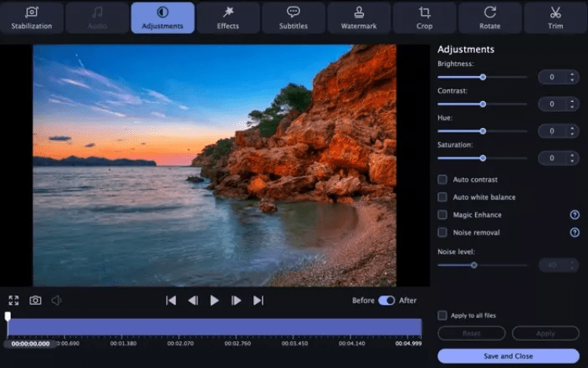Viewport: 588px width, 368px height.
Task: Adjust the Saturation value stepper
Action: click(x=558, y=158)
